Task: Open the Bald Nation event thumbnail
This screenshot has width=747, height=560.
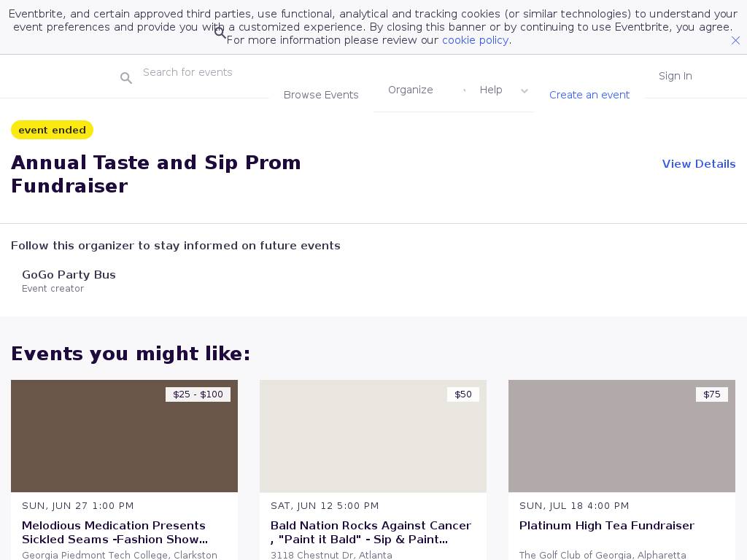Action: click(373, 436)
